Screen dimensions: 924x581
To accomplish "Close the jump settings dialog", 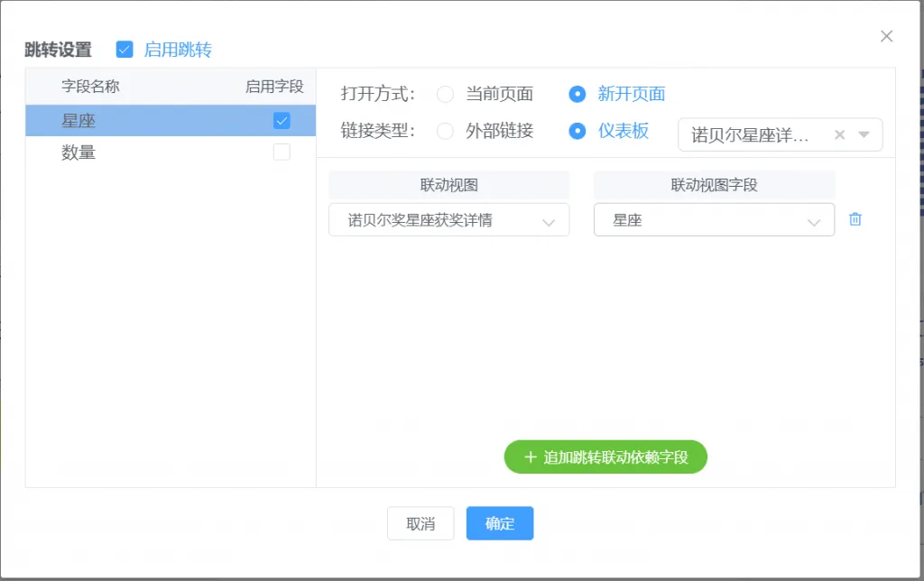I will click(886, 36).
